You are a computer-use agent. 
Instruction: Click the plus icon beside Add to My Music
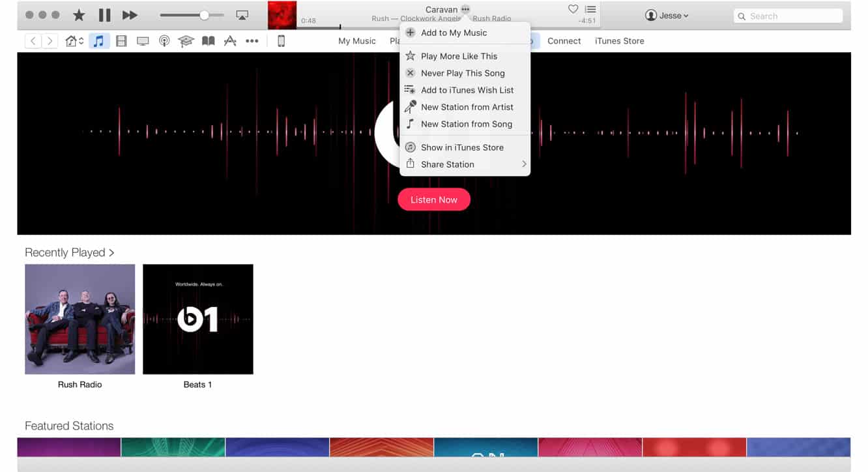pyautogui.click(x=410, y=33)
